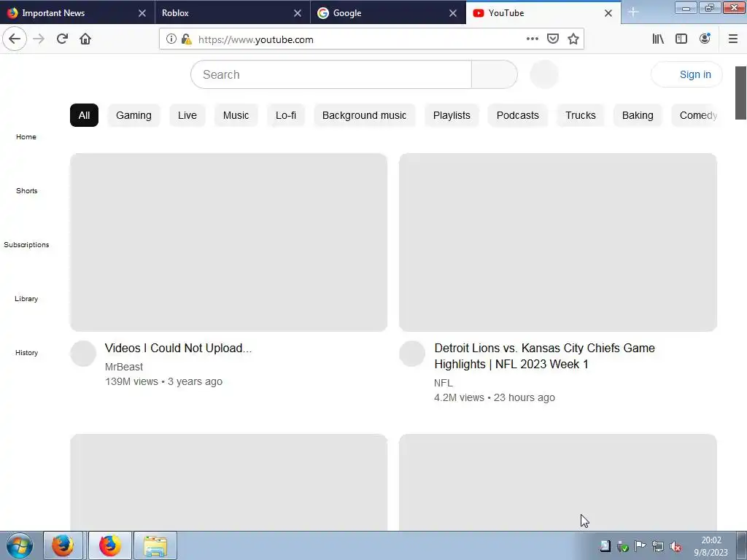Viewport: 747px width, 560px height.
Task: Open second Firefox taskbar icon
Action: (110, 545)
